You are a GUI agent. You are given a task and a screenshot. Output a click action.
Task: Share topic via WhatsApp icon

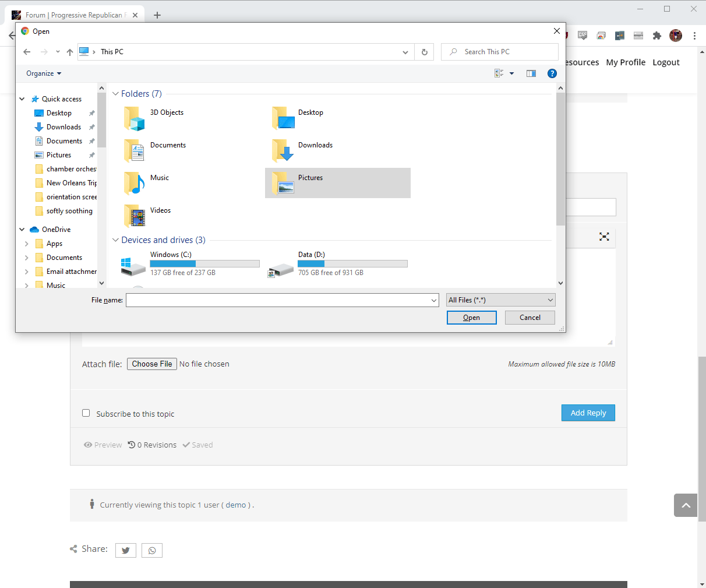click(x=152, y=550)
